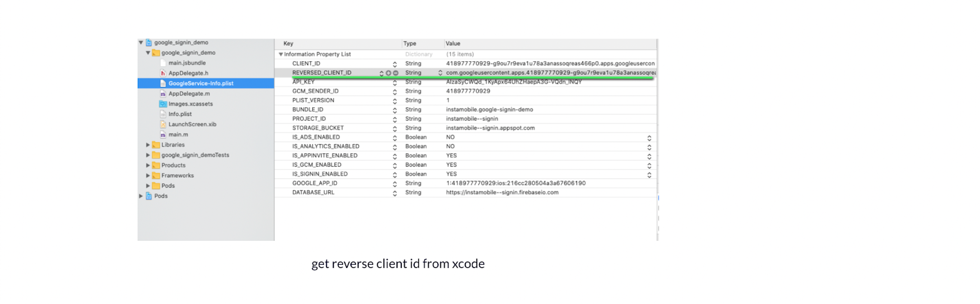Click the REVERSED_CLIENT_ID key stepper
Viewport: 980px width, 304px height.
tap(381, 73)
